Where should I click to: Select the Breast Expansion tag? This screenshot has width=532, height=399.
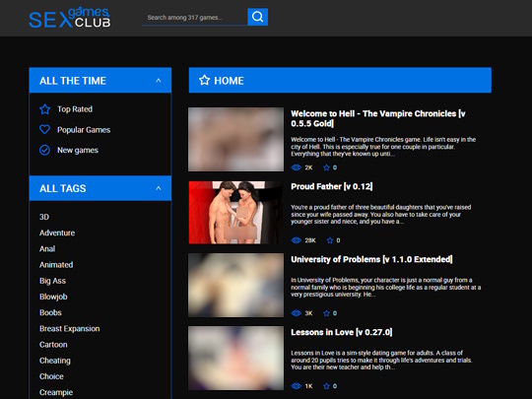pos(70,328)
